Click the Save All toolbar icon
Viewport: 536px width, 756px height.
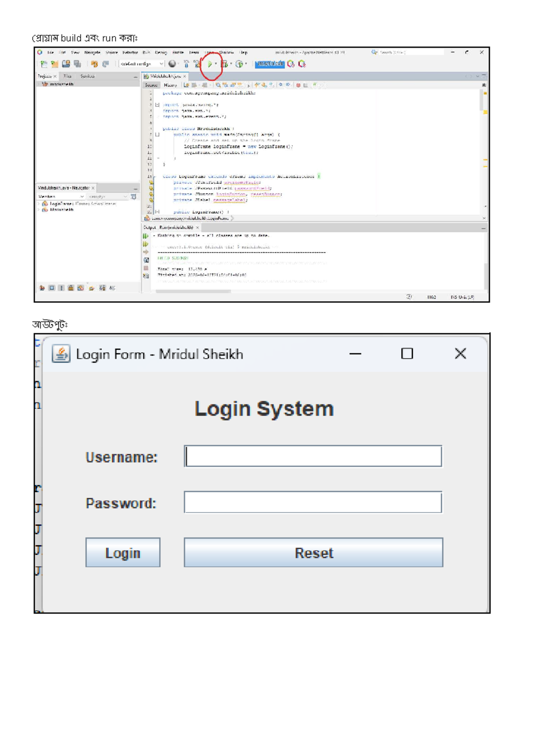77,64
